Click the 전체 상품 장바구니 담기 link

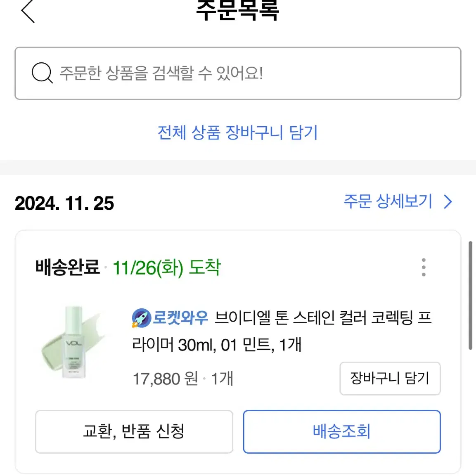238,133
